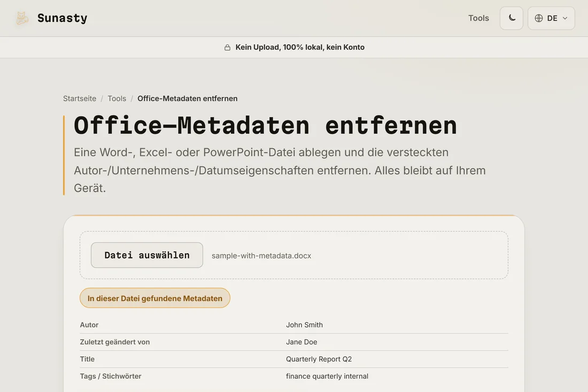The width and height of the screenshot is (588, 392).
Task: Expand the DE language dropdown
Action: point(551,18)
